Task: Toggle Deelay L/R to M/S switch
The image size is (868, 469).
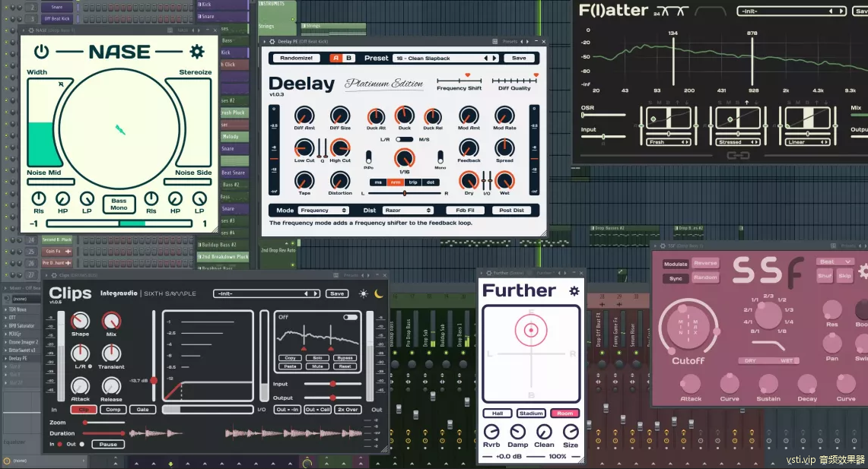Action: 404,139
